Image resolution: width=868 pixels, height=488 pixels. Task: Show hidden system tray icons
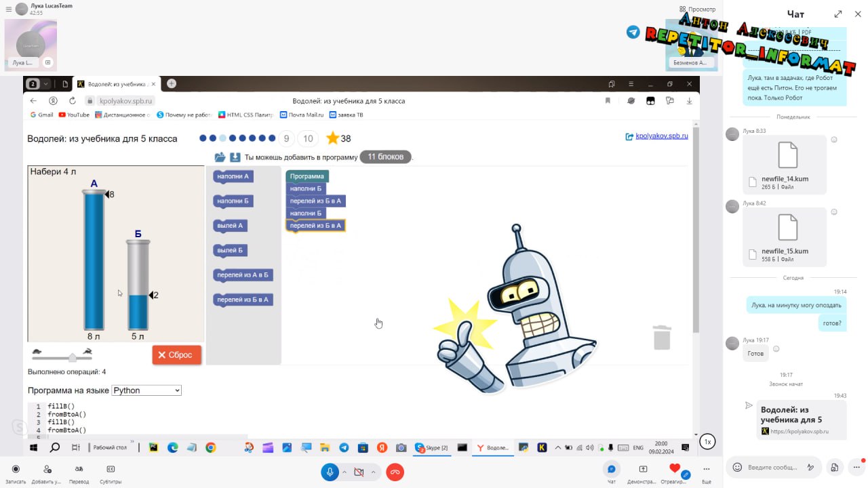pyautogui.click(x=557, y=447)
